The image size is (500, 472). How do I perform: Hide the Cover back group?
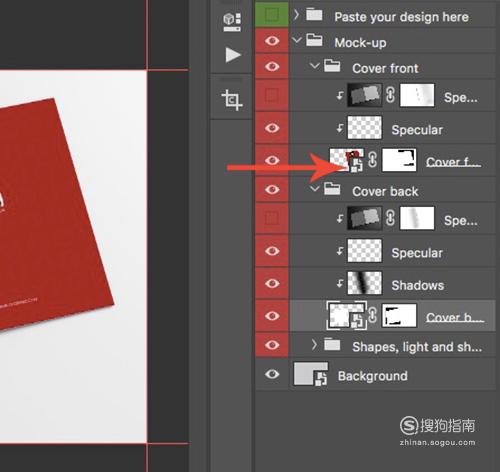[272, 190]
